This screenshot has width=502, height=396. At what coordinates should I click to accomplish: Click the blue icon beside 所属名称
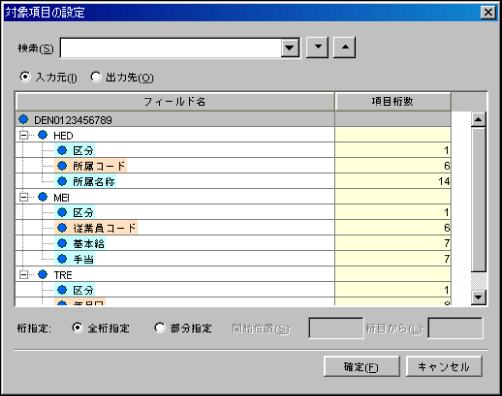point(62,181)
